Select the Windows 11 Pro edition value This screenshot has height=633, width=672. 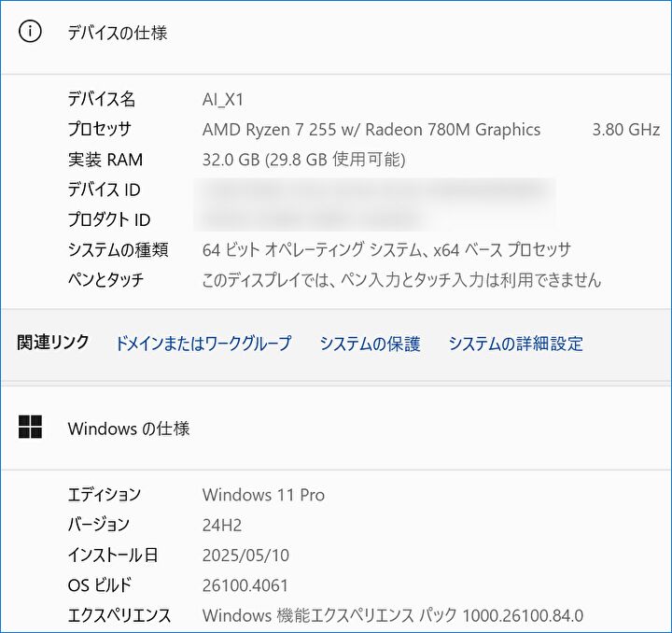coord(263,495)
